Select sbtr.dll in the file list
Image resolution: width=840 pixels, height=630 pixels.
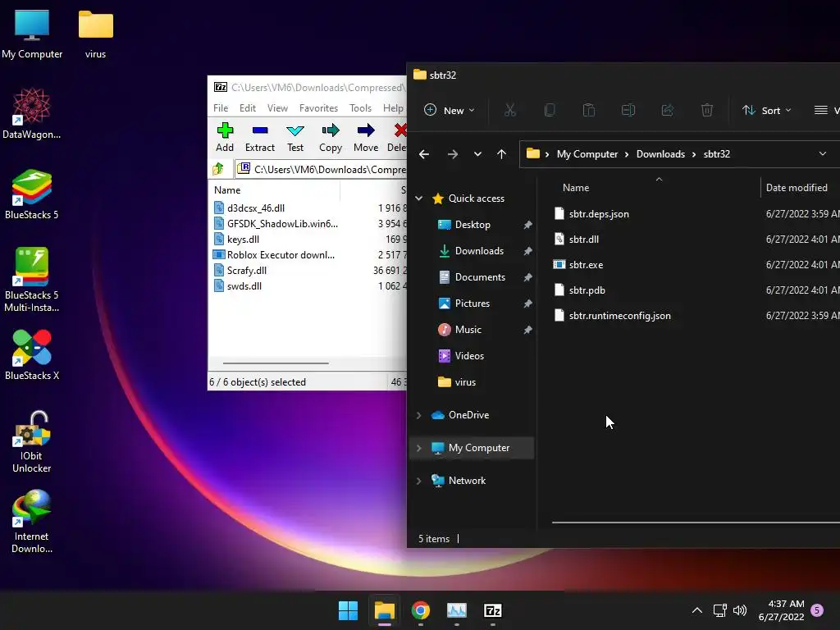584,240
